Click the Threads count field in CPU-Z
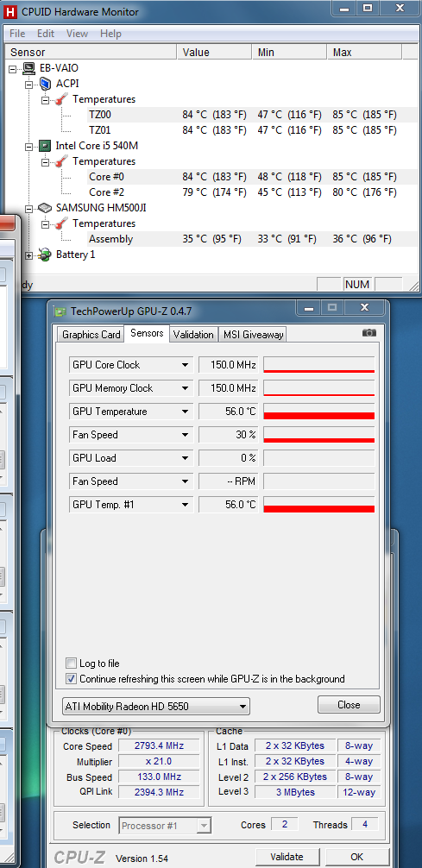 (364, 824)
